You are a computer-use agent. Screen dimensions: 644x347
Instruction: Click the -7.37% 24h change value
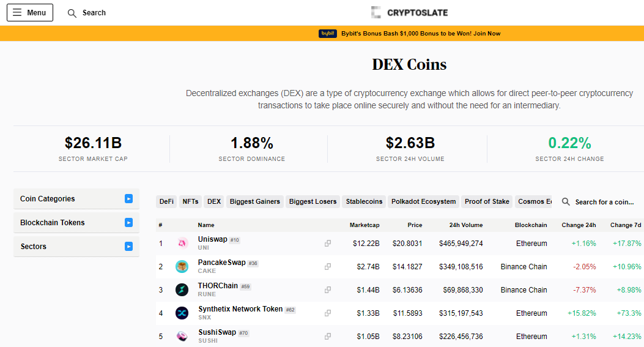click(585, 290)
